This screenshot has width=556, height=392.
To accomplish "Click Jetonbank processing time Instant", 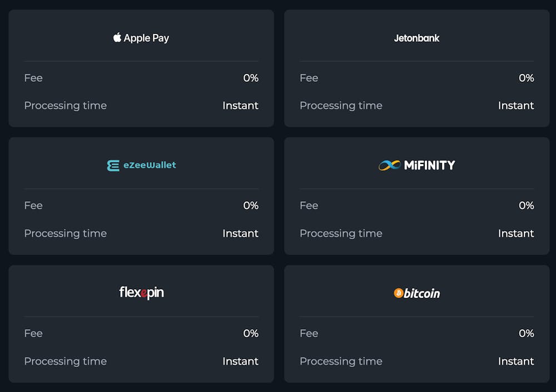I will click(x=516, y=106).
